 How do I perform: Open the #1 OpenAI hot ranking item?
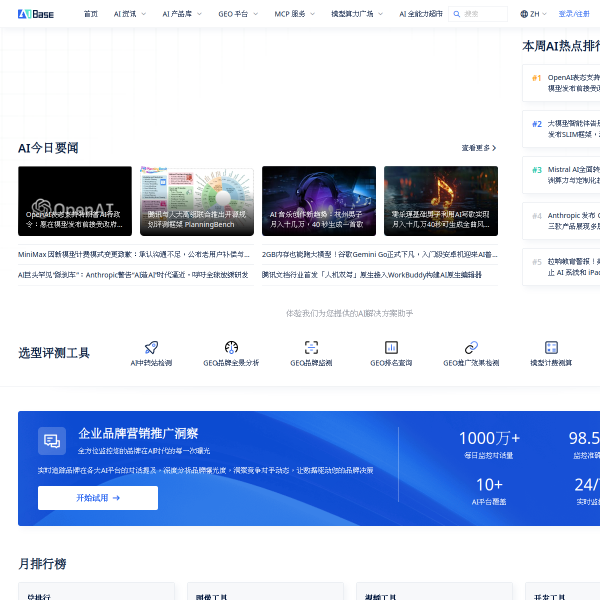[561, 83]
